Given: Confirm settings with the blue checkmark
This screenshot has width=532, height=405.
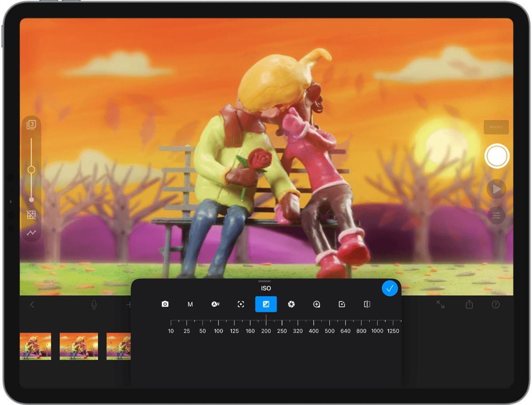Looking at the screenshot, I should tap(390, 288).
